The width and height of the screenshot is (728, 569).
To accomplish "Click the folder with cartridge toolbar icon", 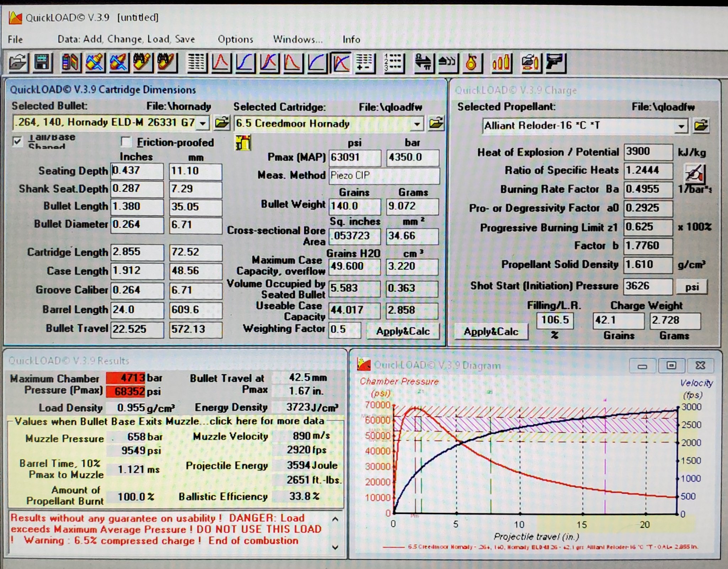I will 531,63.
